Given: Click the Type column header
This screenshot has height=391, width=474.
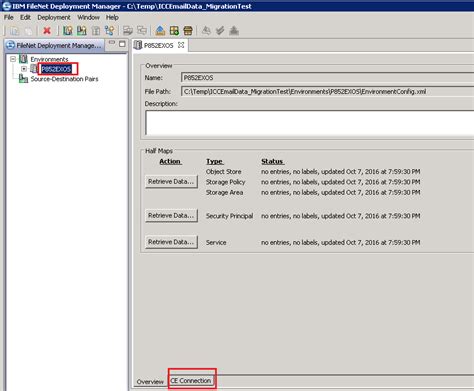Looking at the screenshot, I should click(x=214, y=161).
